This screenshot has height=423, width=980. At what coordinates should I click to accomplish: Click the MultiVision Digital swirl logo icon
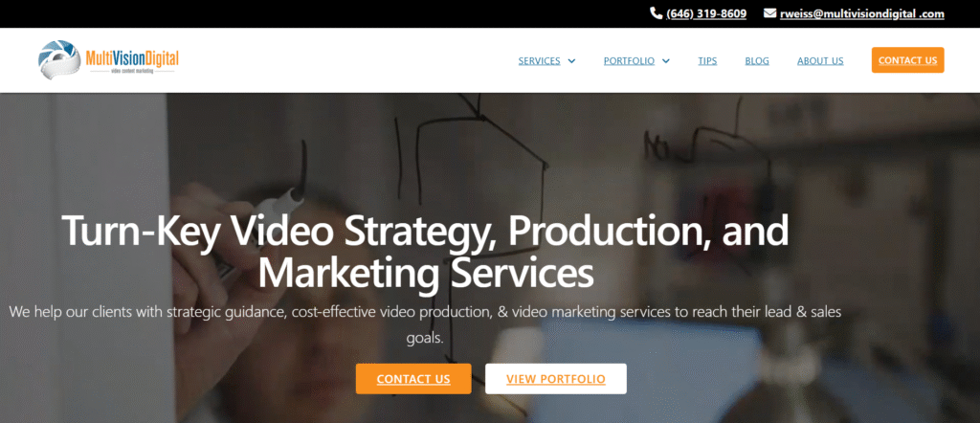59,59
